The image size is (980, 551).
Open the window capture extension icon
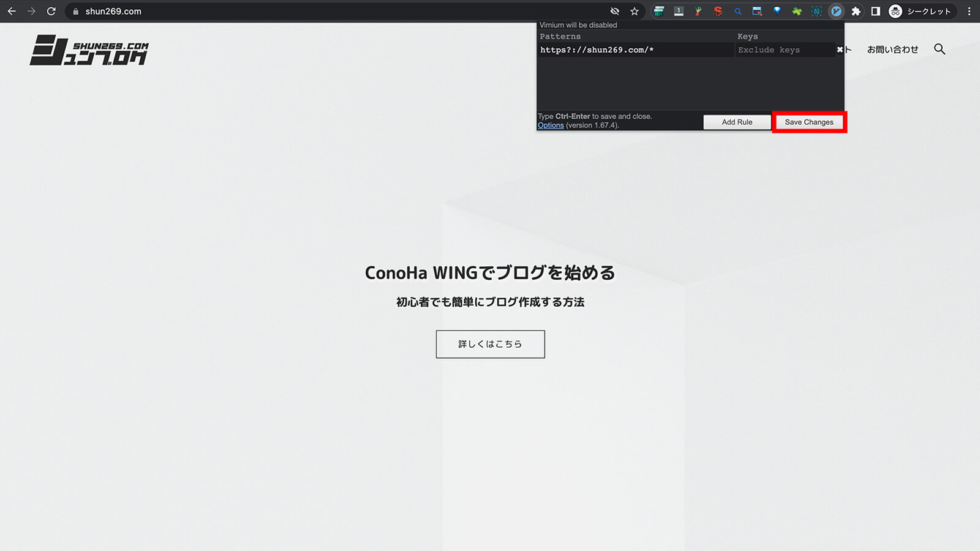(757, 11)
